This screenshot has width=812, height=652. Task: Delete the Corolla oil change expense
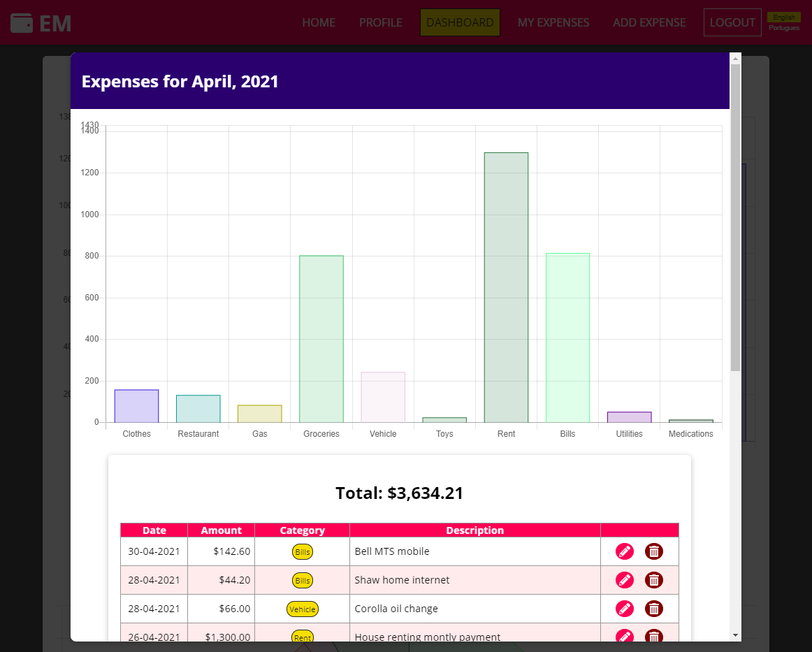coord(654,609)
